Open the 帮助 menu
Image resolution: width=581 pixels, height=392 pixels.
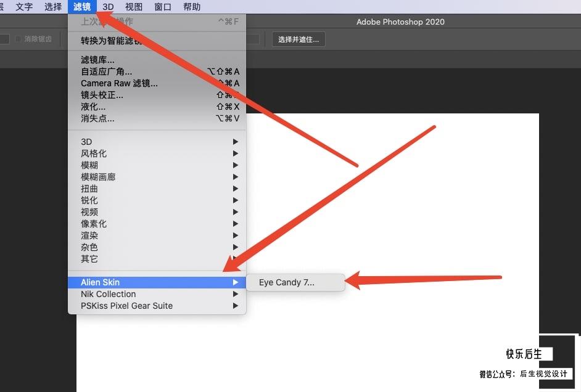pos(192,7)
